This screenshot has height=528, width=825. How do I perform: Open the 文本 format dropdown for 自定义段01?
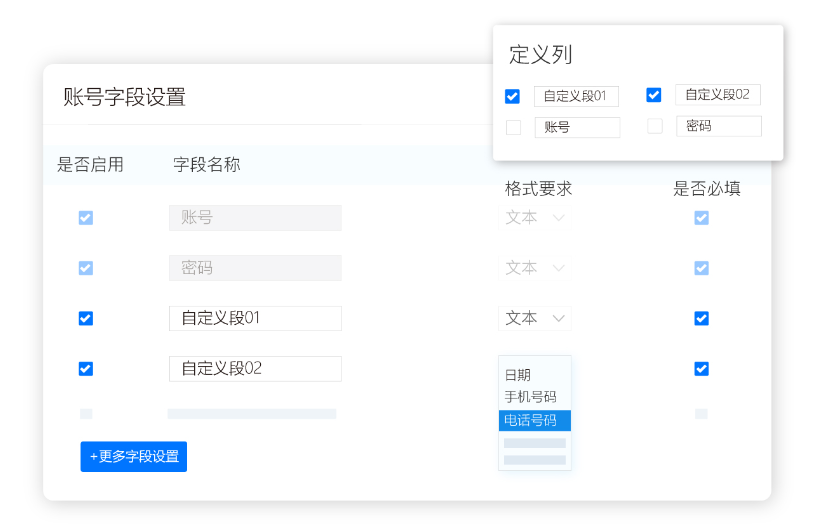(535, 318)
